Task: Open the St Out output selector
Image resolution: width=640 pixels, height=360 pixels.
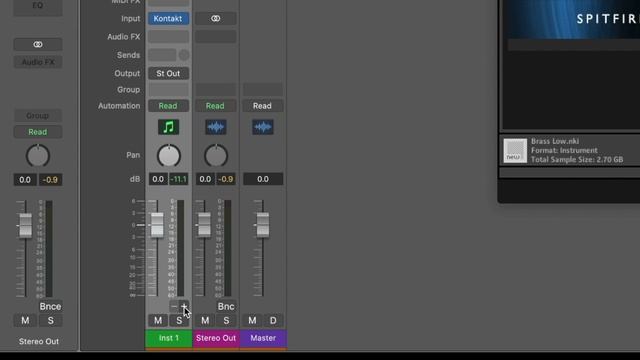Action: pyautogui.click(x=168, y=73)
